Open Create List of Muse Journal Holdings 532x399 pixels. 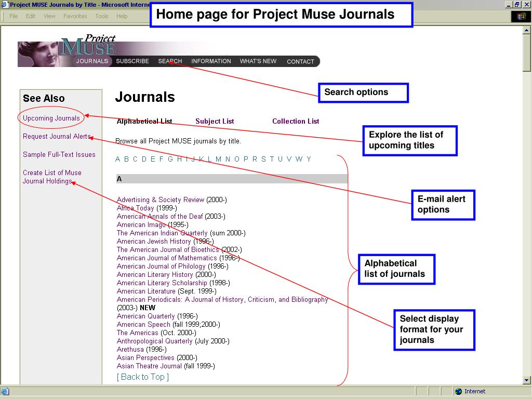point(52,177)
